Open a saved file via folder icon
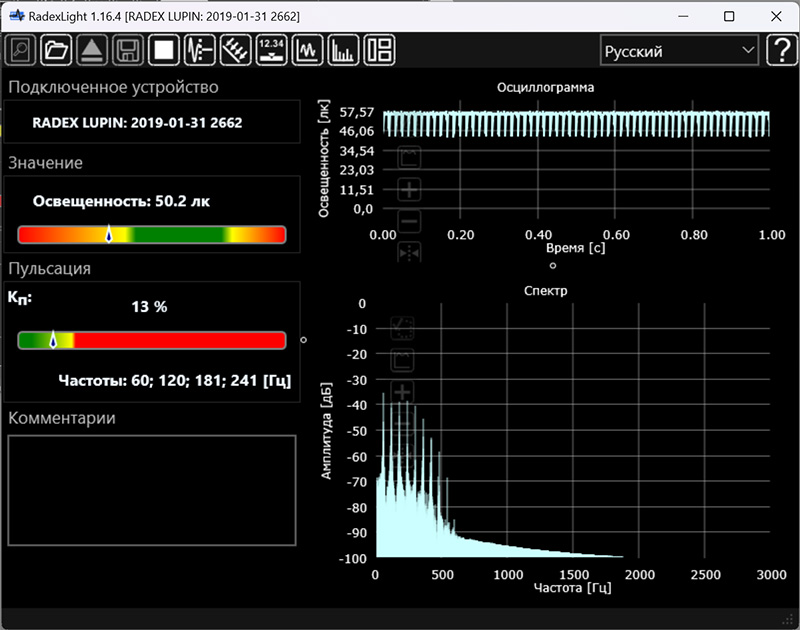The image size is (800, 630). [56, 49]
